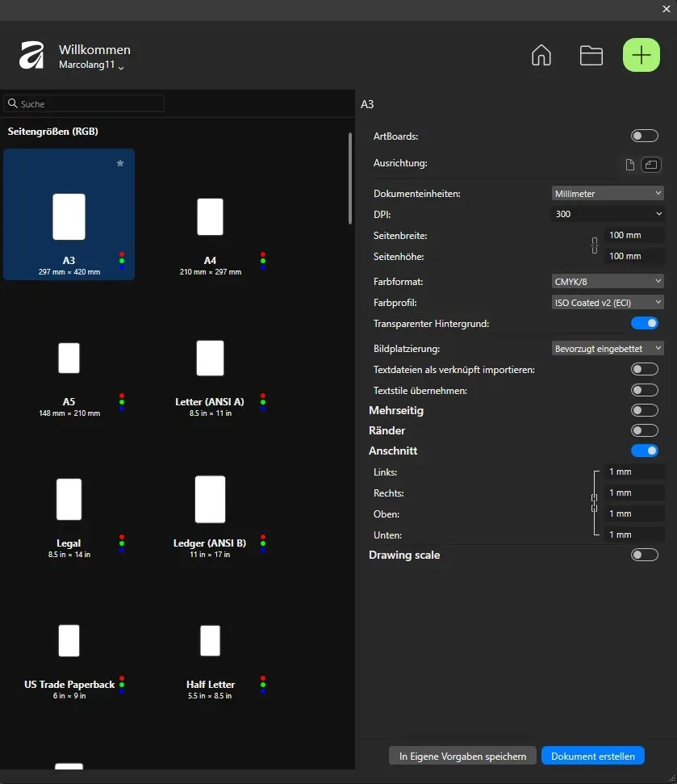This screenshot has width=677, height=784.
Task: Select portrait orientation icon
Action: pos(630,165)
